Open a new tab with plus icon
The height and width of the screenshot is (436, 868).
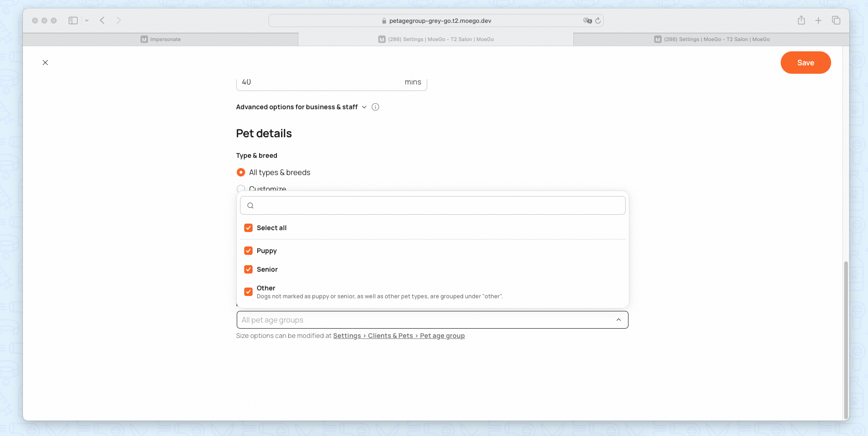point(819,21)
